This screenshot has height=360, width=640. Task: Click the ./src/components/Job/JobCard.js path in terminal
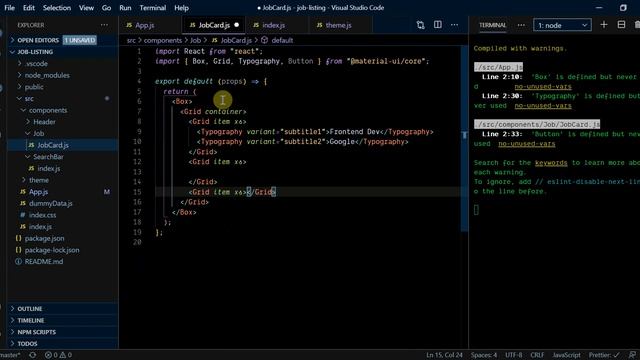(x=537, y=124)
